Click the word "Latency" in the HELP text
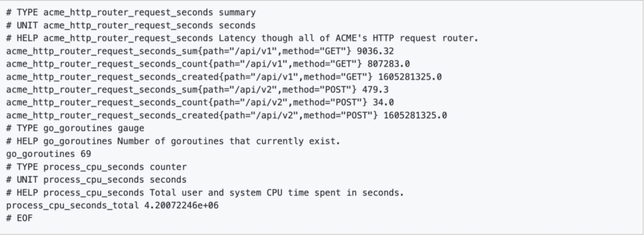644x235 pixels. click(237, 38)
